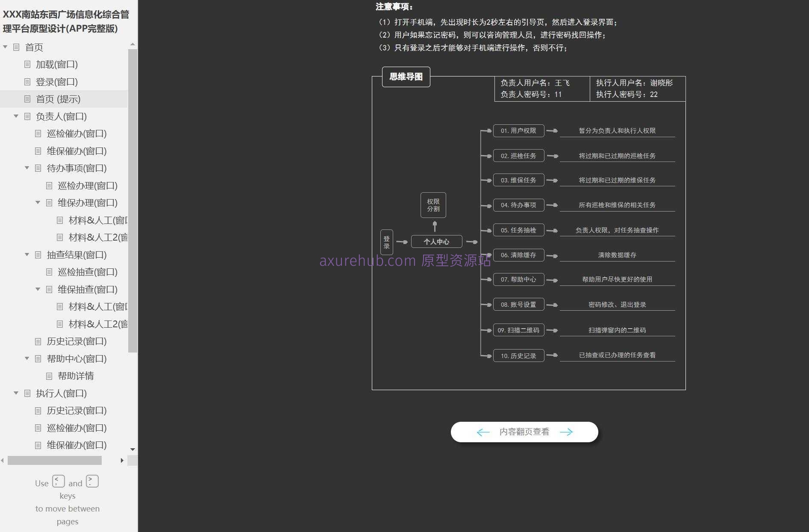Click the sidebar scroll-down arrow
The image size is (809, 532).
point(132,450)
